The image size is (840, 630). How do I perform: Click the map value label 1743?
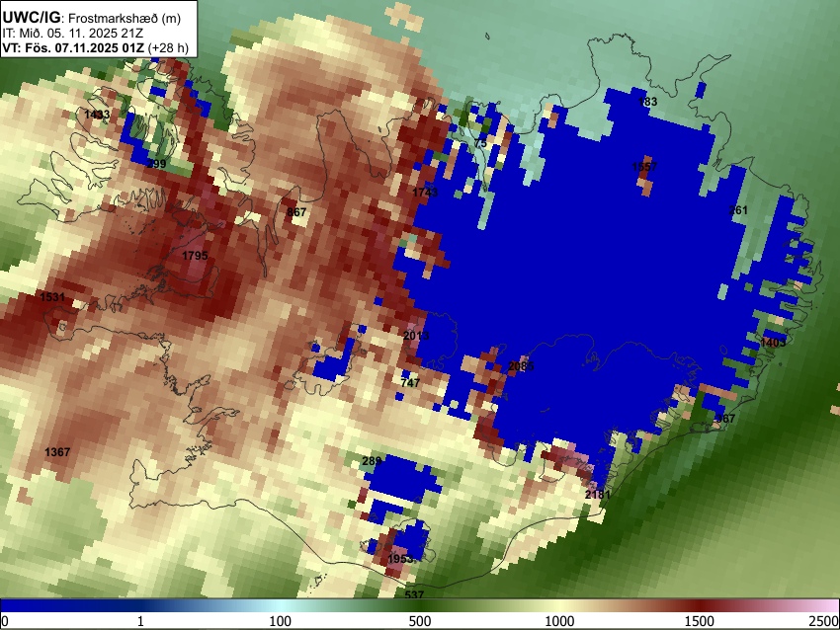(x=425, y=192)
